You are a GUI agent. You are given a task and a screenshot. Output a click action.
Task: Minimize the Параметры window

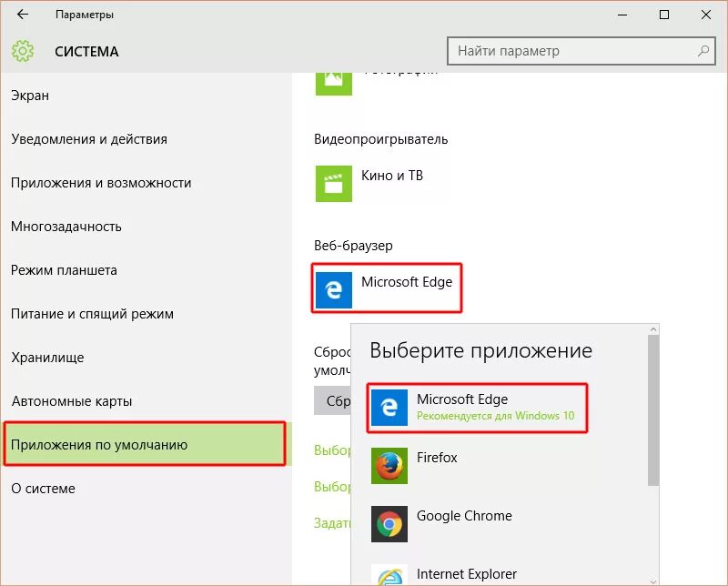[x=622, y=15]
